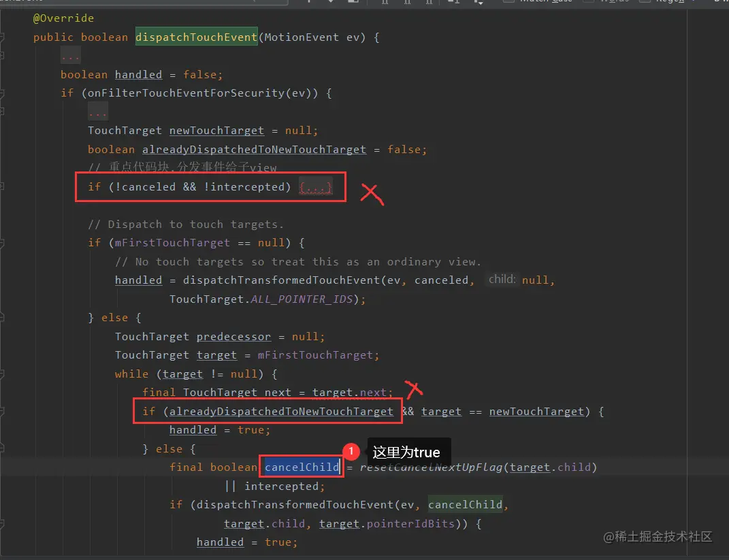Click the 'while' keyword
729x560 pixels.
(x=131, y=374)
